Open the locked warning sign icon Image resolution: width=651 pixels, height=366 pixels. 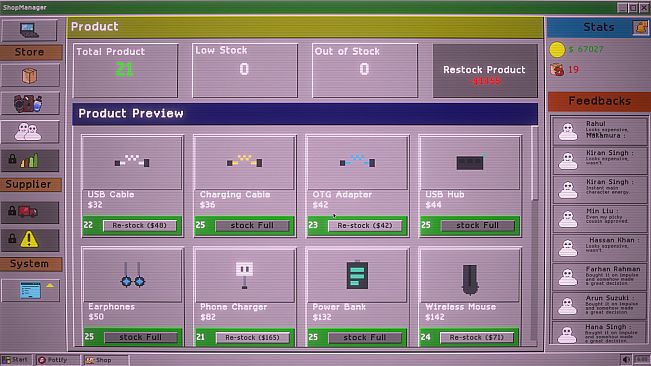coord(29,240)
